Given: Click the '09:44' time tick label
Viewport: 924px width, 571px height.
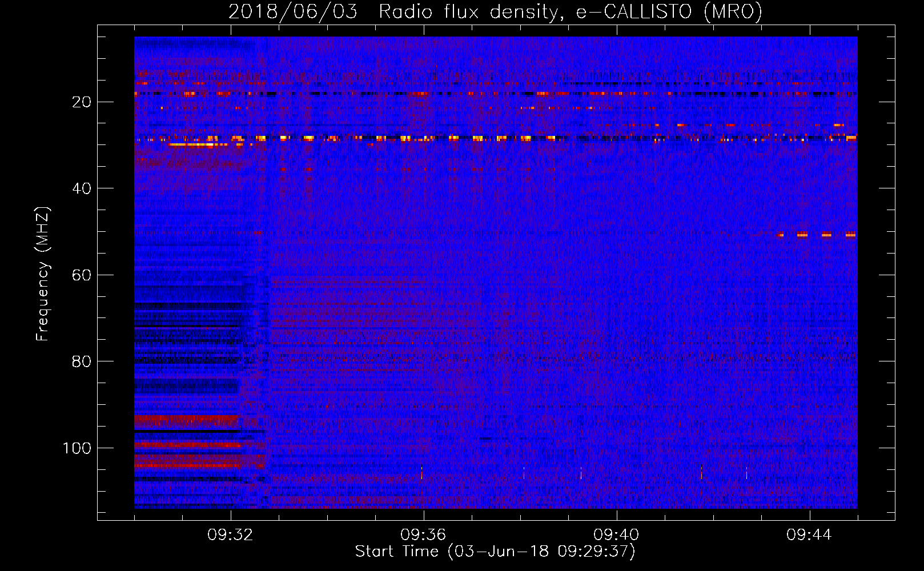Looking at the screenshot, I should (x=809, y=535).
